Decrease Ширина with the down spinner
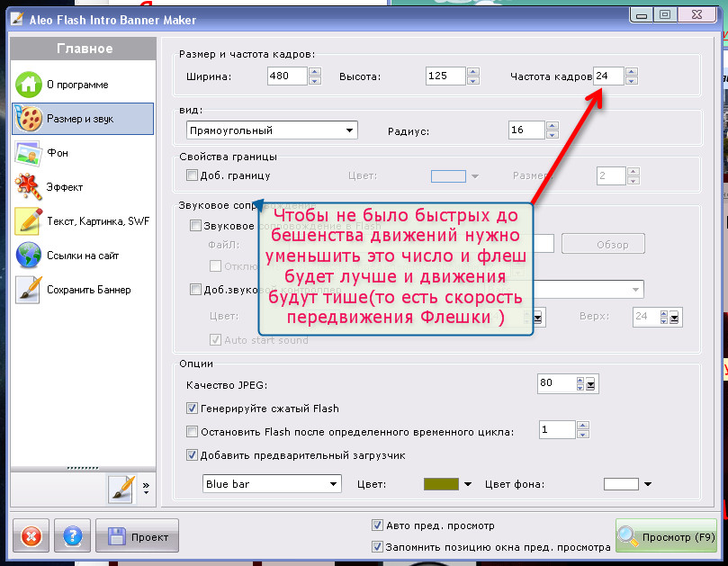 tap(315, 80)
